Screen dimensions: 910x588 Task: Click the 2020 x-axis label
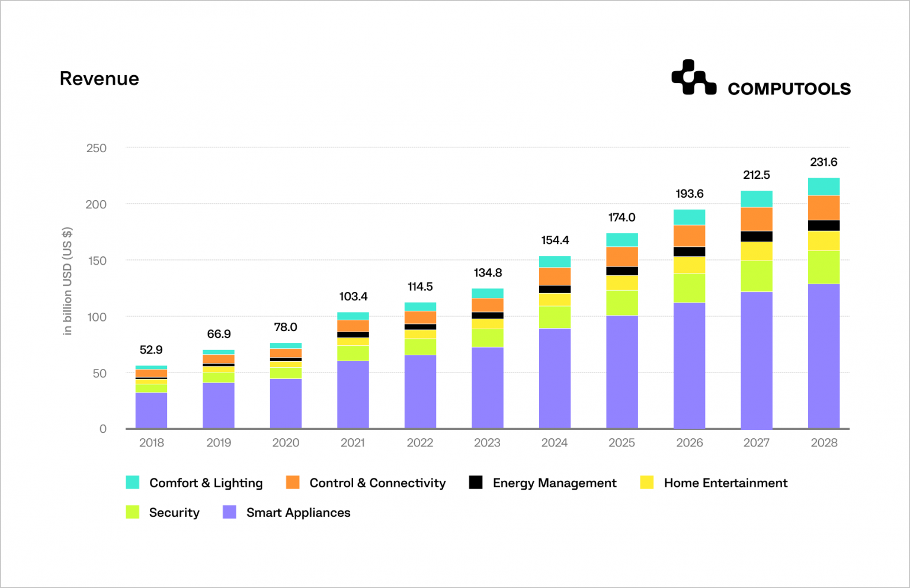286,442
